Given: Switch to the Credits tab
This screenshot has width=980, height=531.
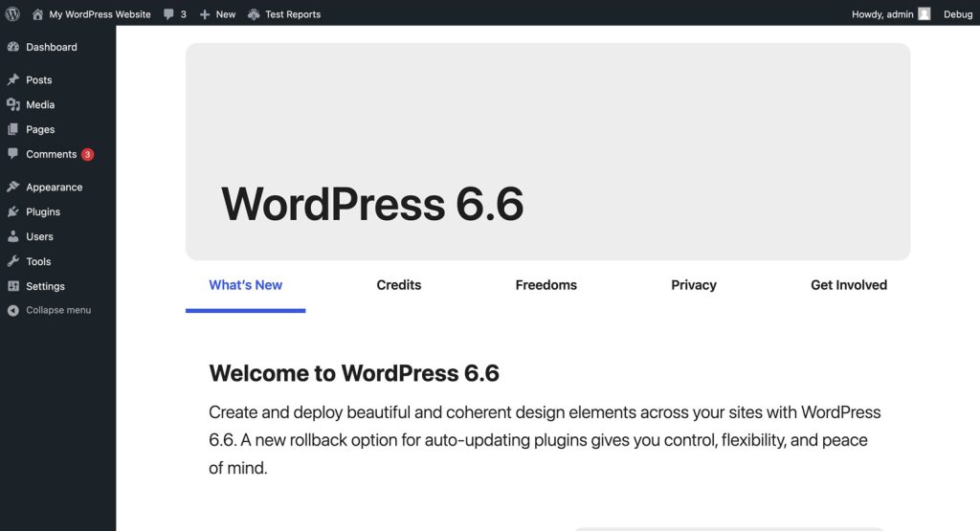Looking at the screenshot, I should point(399,285).
